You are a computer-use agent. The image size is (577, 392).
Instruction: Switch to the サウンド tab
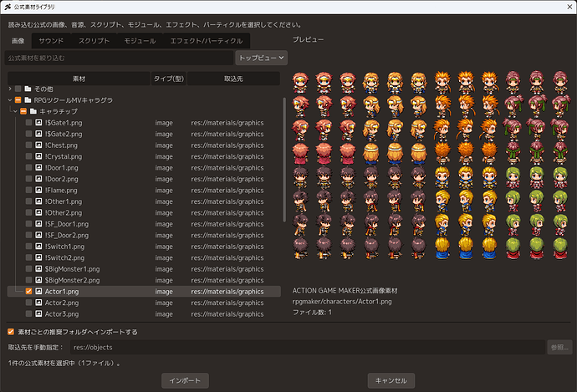[51, 41]
